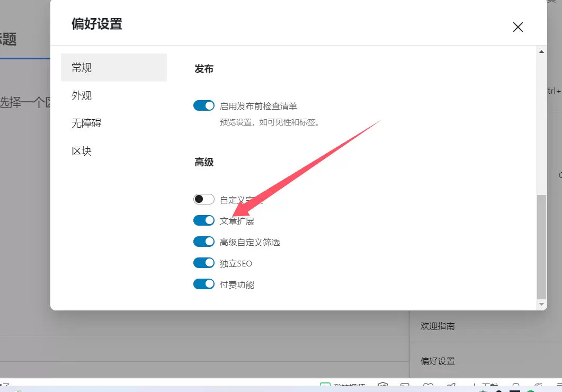Image resolution: width=562 pixels, height=392 pixels.
Task: Switch off the 独立SEO option
Action: pos(203,263)
